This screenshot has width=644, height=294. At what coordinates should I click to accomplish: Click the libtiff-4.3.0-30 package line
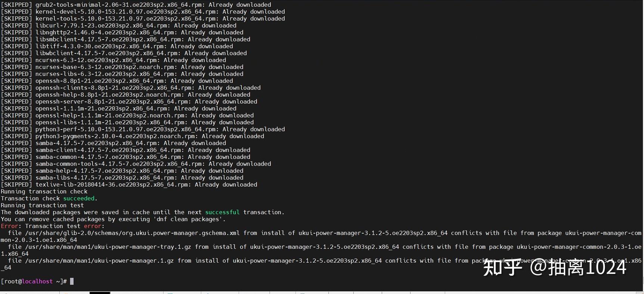pyautogui.click(x=117, y=47)
